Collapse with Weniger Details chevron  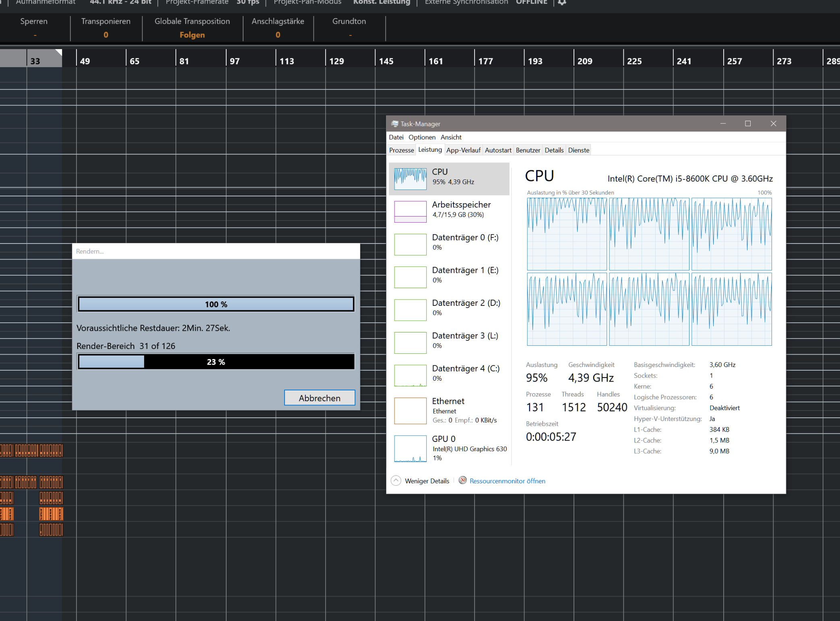point(396,481)
